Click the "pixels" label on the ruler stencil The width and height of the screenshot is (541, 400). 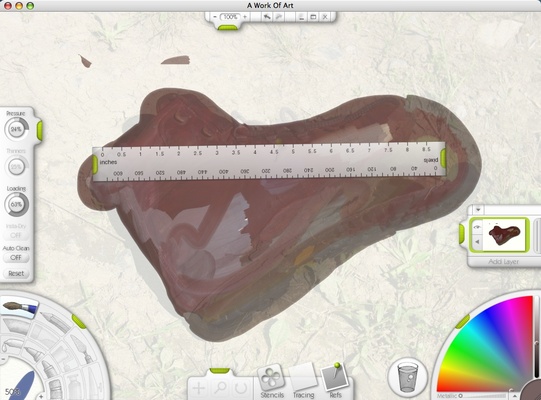pos(431,160)
